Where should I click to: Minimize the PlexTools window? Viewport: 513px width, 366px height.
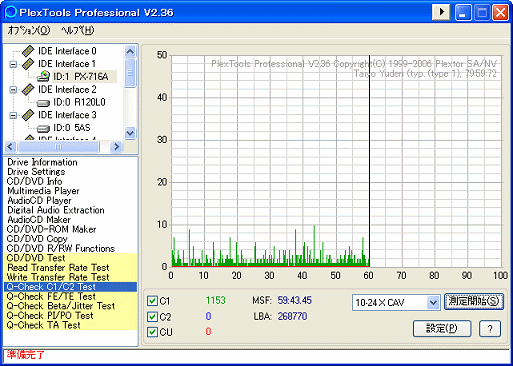point(463,12)
